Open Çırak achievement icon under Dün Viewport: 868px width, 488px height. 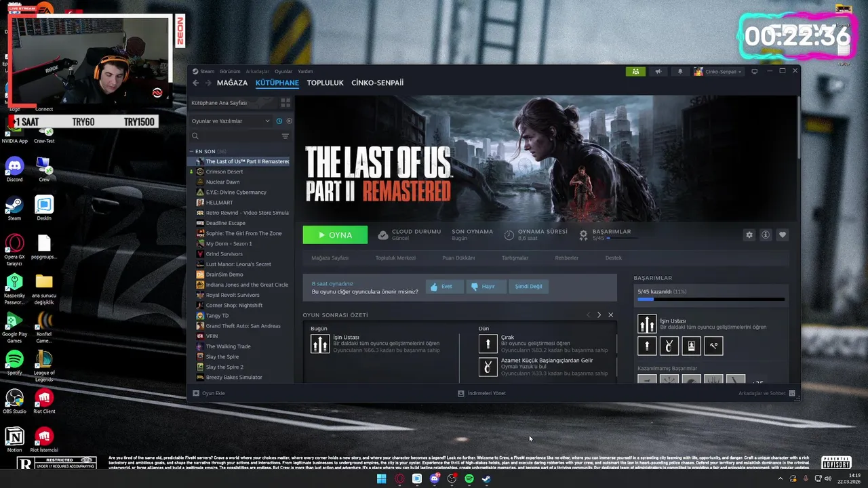[488, 344]
